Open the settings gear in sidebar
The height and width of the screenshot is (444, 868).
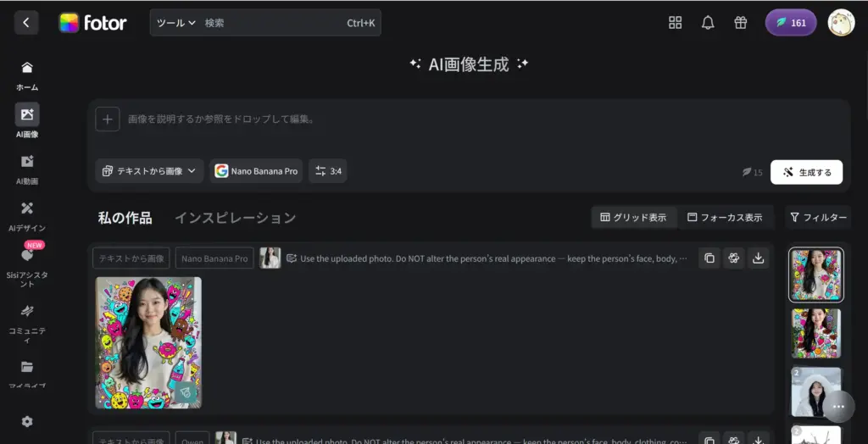(27, 422)
